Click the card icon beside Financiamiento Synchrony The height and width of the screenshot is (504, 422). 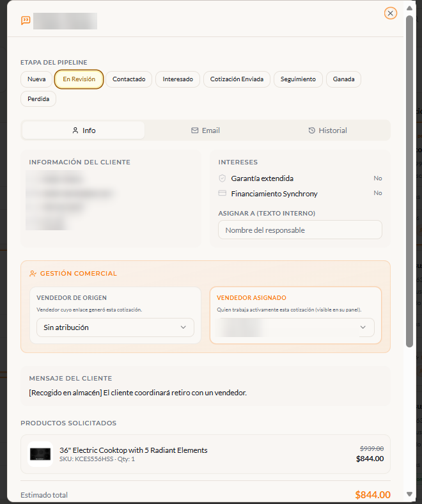(x=223, y=193)
